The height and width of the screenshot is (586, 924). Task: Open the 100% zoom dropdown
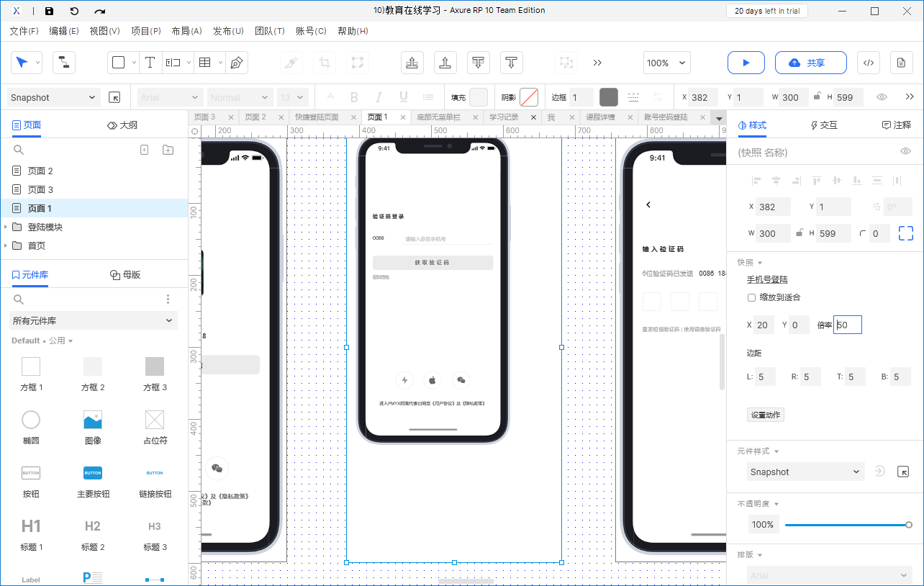pos(666,63)
